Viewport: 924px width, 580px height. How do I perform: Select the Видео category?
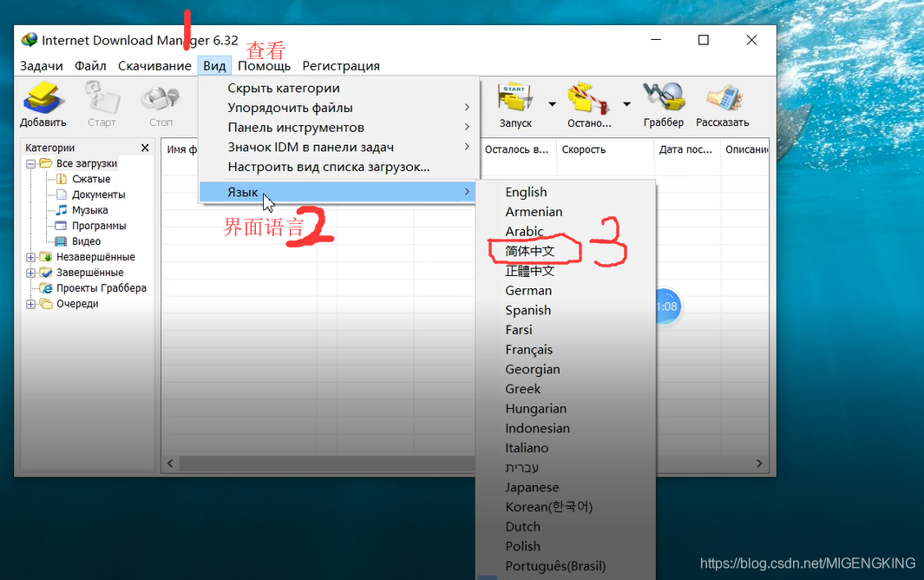coord(86,241)
